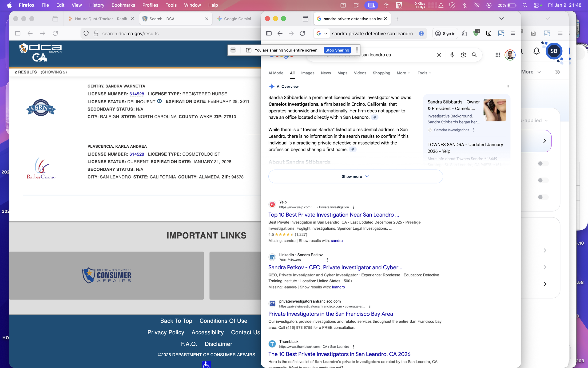The width and height of the screenshot is (588, 368).
Task: Toggle the first gray switch in right panel
Action: tap(543, 163)
